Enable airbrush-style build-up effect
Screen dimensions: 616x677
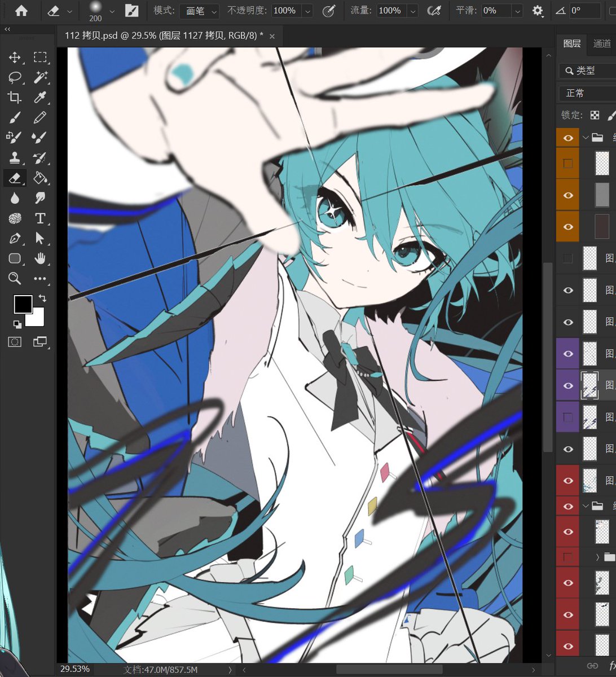point(434,11)
